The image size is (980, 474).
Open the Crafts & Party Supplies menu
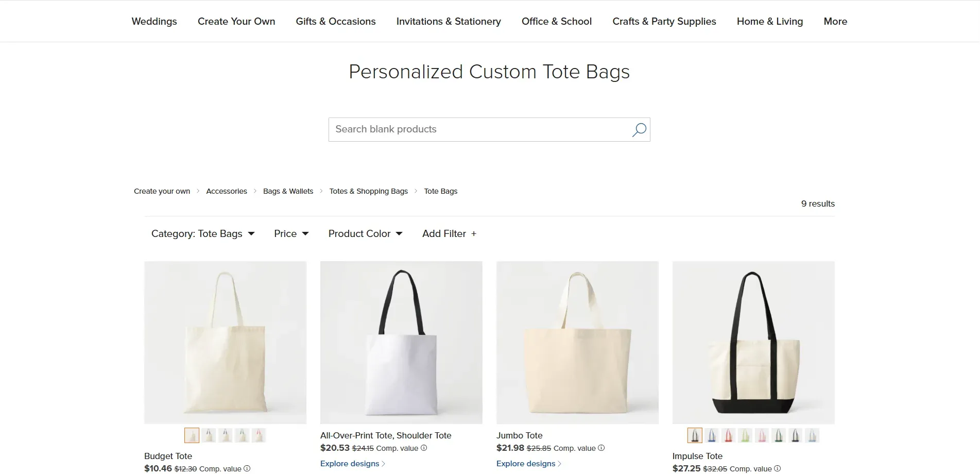pyautogui.click(x=664, y=21)
